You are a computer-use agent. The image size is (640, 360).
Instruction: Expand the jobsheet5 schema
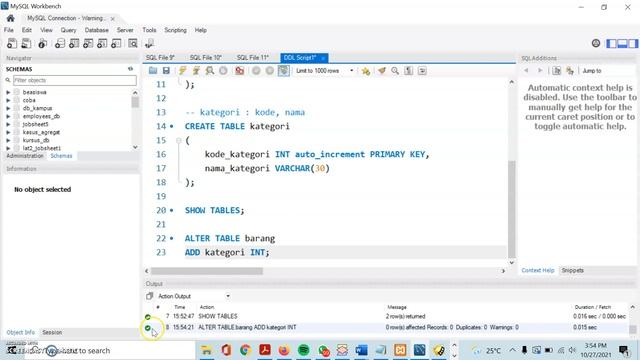pyautogui.click(x=8, y=124)
